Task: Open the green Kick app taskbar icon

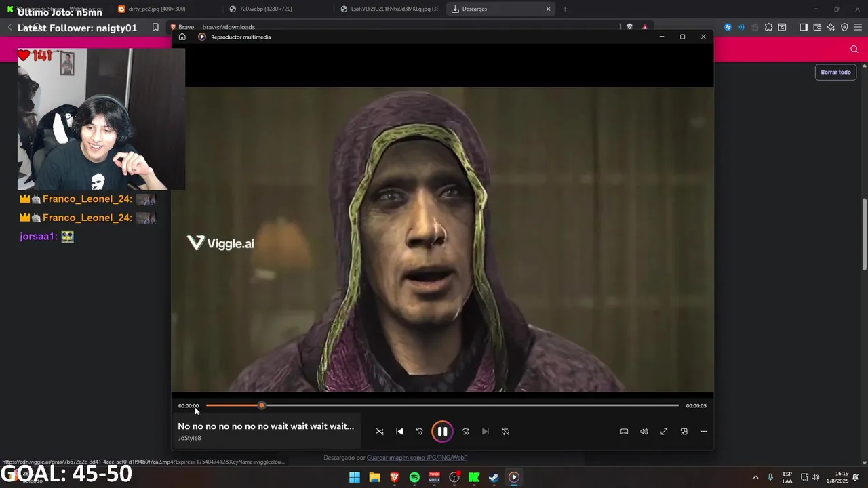Action: 474,477
